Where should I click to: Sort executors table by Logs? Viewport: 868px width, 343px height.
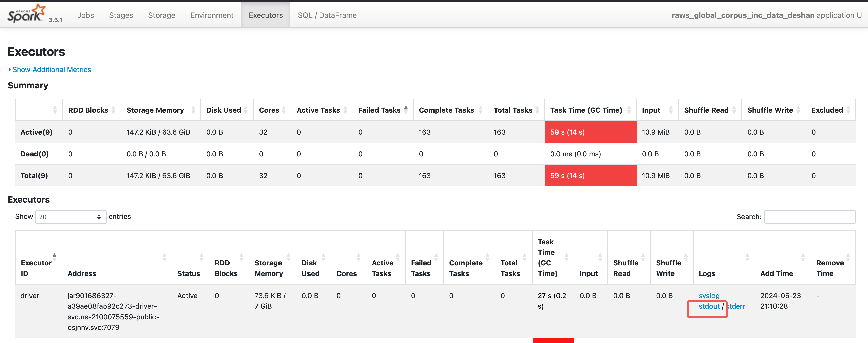point(724,258)
